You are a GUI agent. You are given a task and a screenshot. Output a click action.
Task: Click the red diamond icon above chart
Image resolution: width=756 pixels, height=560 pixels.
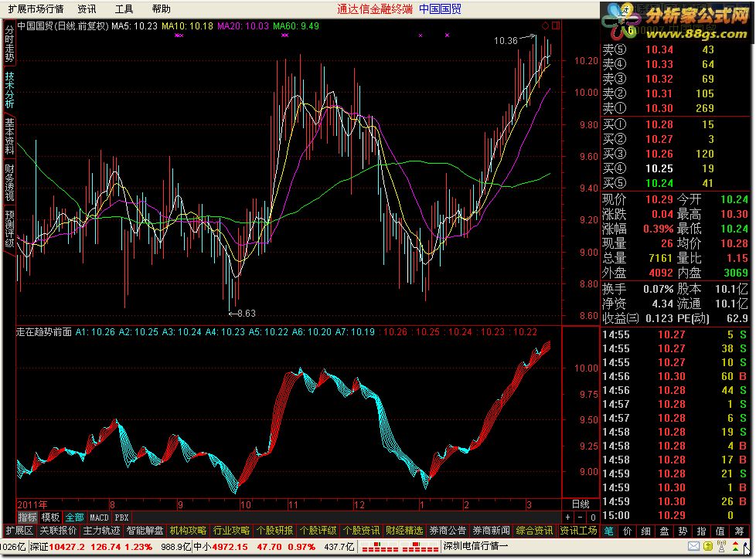click(545, 25)
